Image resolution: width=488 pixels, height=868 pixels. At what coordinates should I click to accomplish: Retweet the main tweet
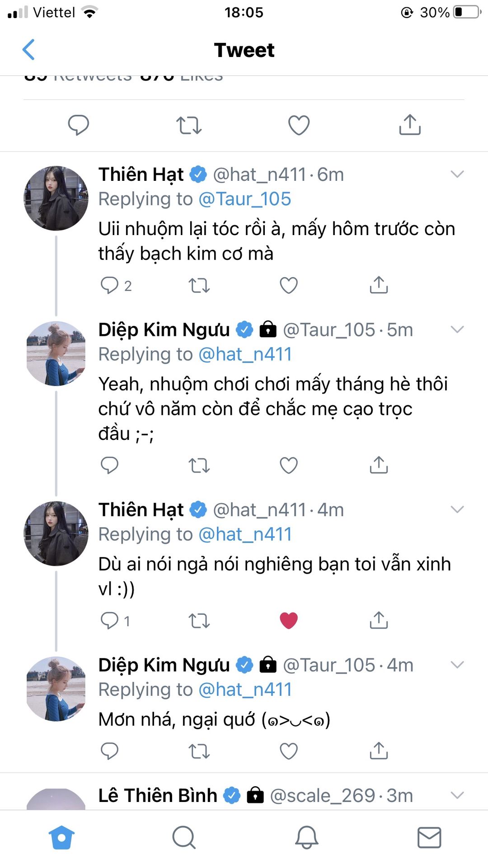[188, 125]
